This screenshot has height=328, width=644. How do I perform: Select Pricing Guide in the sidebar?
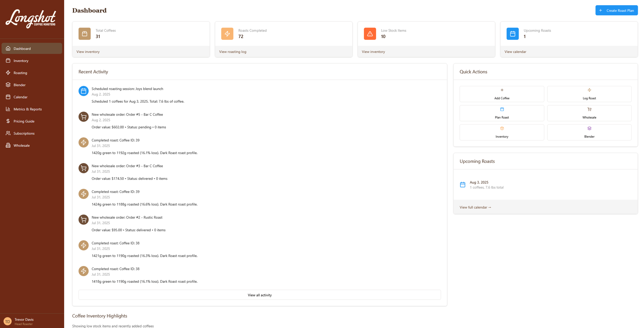coord(24,121)
